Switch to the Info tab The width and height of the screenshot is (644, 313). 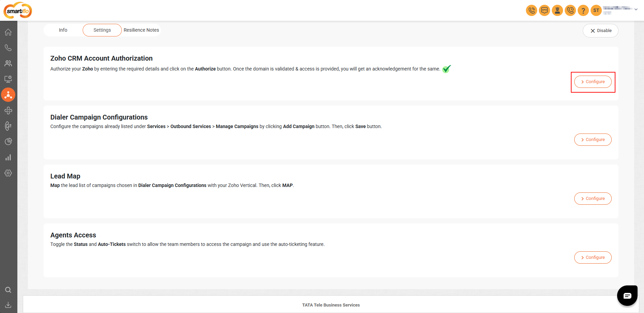[x=63, y=30]
